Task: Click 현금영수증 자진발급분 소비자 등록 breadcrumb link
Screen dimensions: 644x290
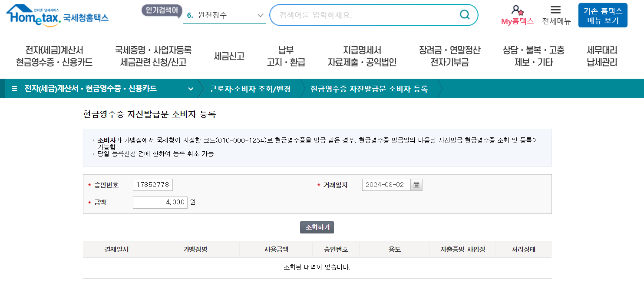Action: [369, 88]
